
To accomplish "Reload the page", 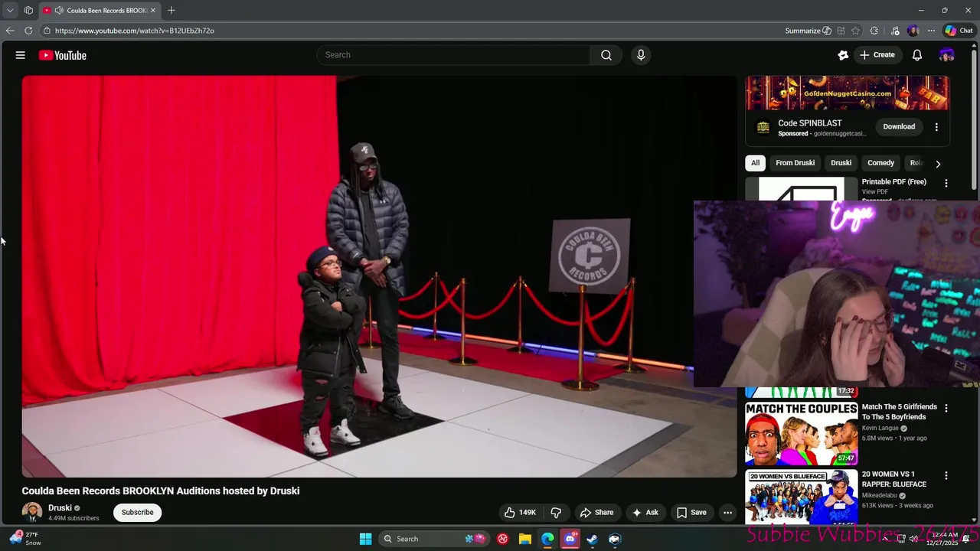I will pyautogui.click(x=28, y=31).
